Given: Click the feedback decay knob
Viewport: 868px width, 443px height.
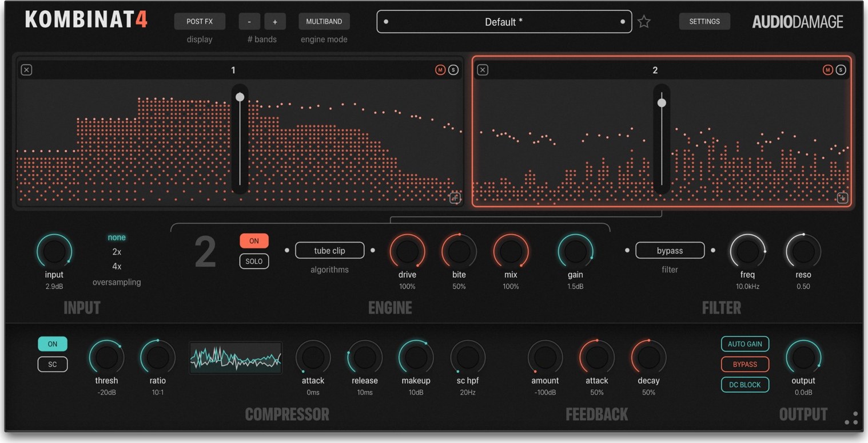Looking at the screenshot, I should 648,357.
